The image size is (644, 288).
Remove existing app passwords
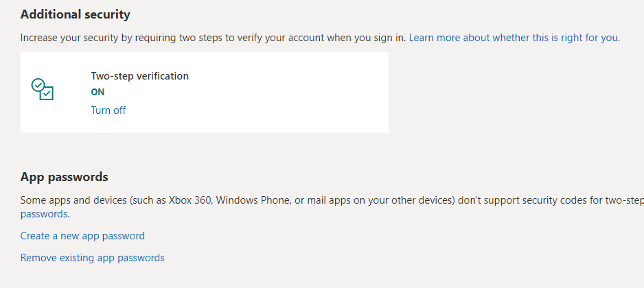tap(93, 258)
